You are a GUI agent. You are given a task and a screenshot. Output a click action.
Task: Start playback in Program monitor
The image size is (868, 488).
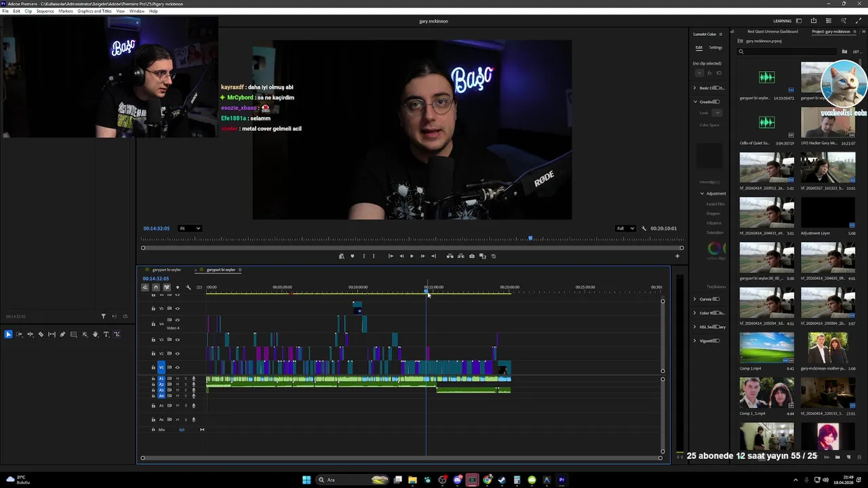(412, 256)
